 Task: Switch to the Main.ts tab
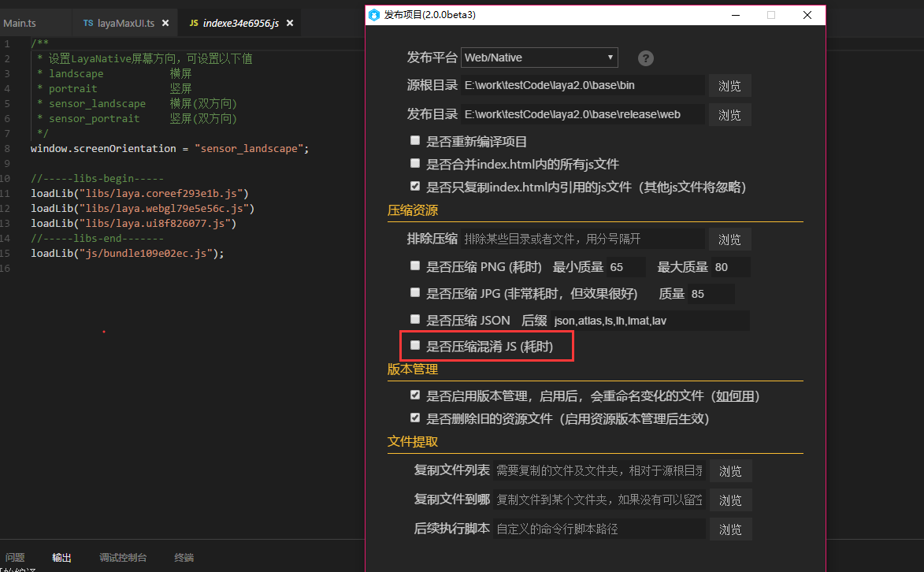(20, 23)
